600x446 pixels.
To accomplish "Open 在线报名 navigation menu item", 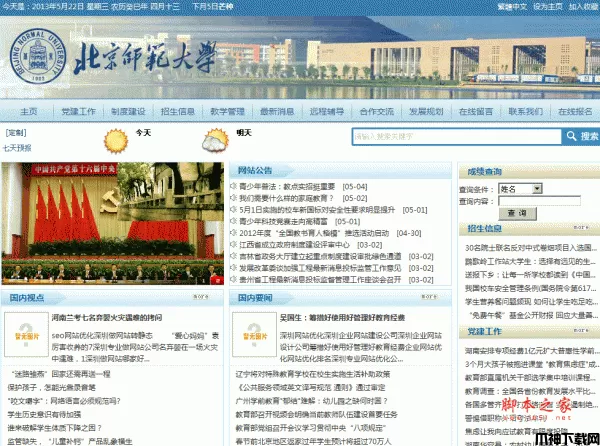I will point(575,111).
